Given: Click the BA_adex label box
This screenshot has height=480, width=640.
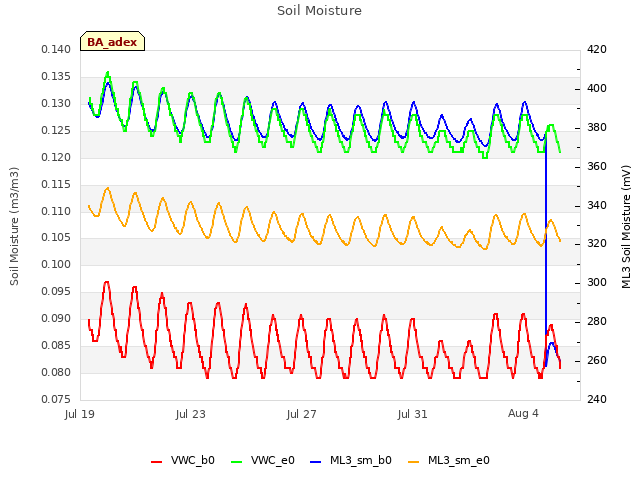Looking at the screenshot, I should (x=112, y=41).
